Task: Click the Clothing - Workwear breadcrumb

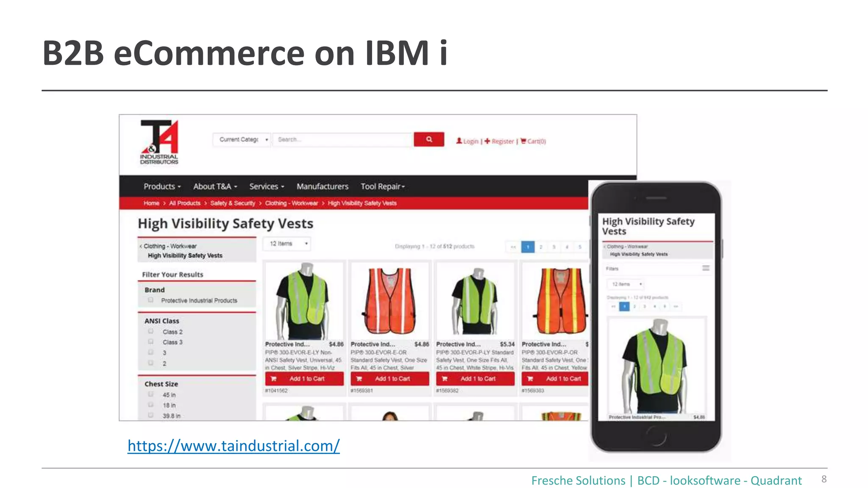Action: coord(292,203)
